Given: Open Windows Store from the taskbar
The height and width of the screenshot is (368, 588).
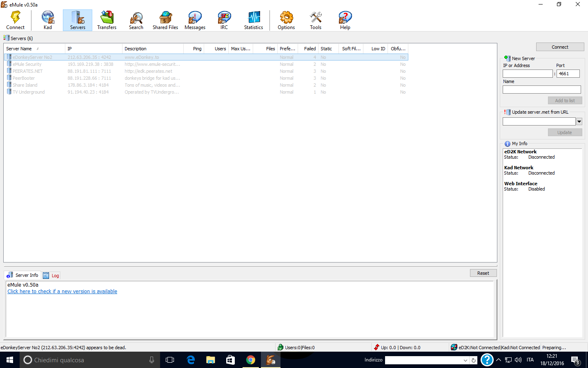Looking at the screenshot, I should click(230, 360).
